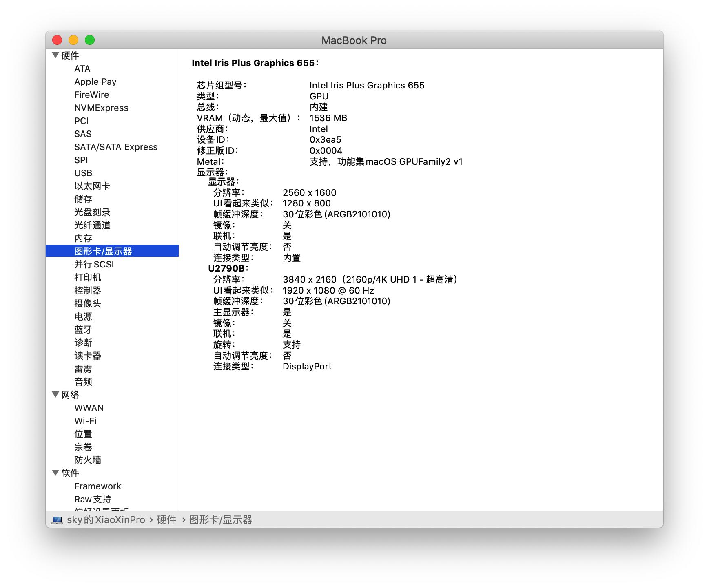Screen dimensions: 709x588
Task: View the Thunderbolt (雷雳) information
Action: click(83, 369)
